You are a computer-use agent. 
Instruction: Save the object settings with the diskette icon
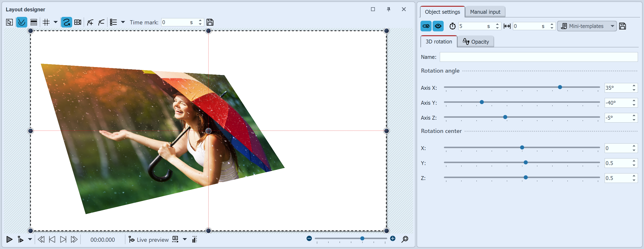(623, 26)
